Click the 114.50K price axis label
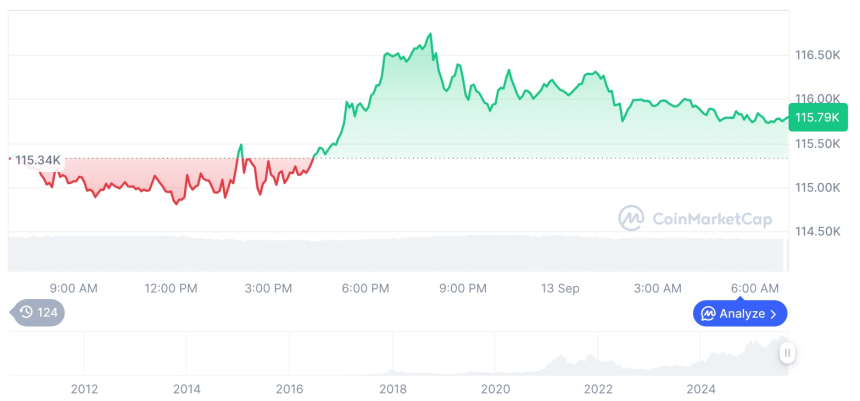 point(817,232)
